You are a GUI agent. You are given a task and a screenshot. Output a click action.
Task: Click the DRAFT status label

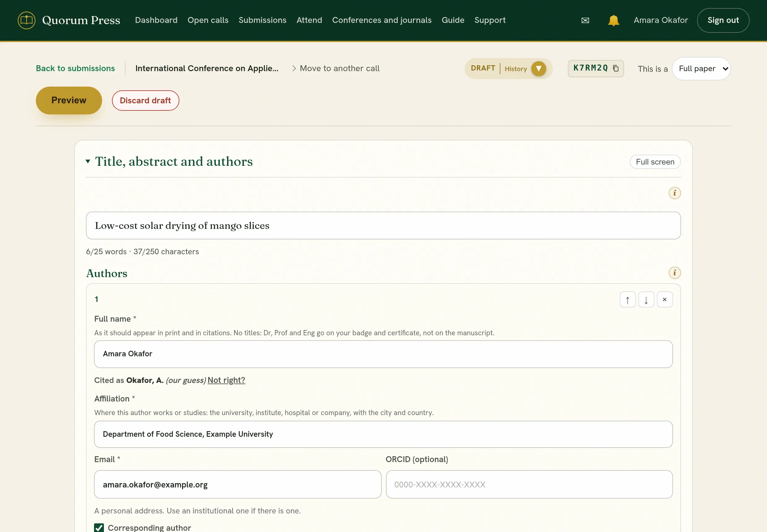pyautogui.click(x=483, y=68)
